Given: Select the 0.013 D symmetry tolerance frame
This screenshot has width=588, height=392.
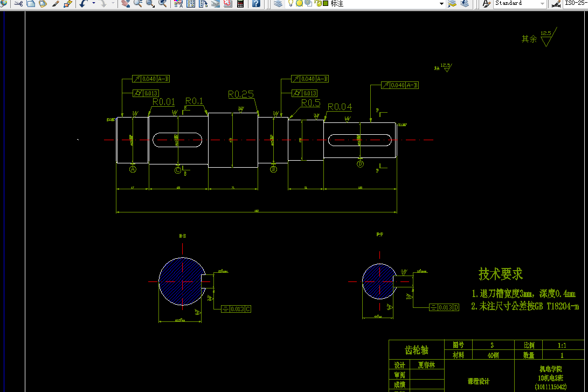Looking at the screenshot, I should pyautogui.click(x=444, y=307).
